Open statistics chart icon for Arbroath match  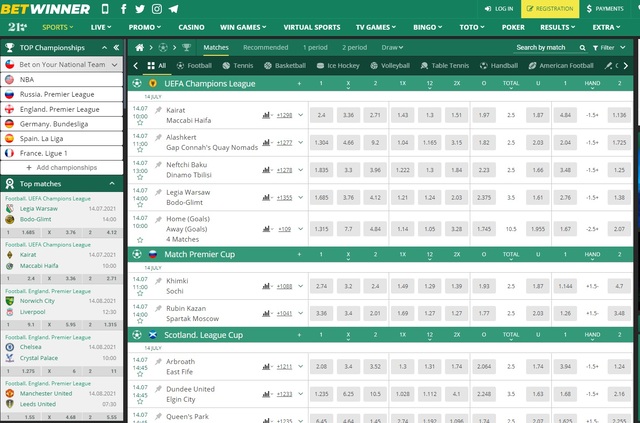266,367
